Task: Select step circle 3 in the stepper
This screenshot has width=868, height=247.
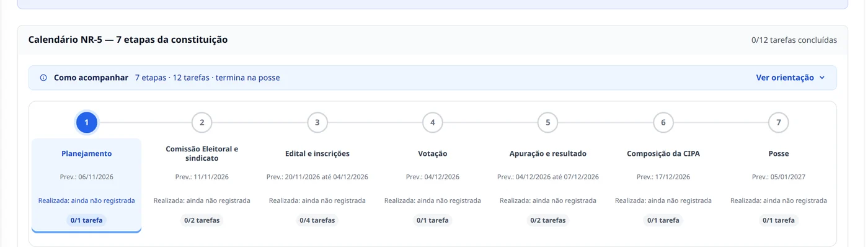Action: [317, 122]
